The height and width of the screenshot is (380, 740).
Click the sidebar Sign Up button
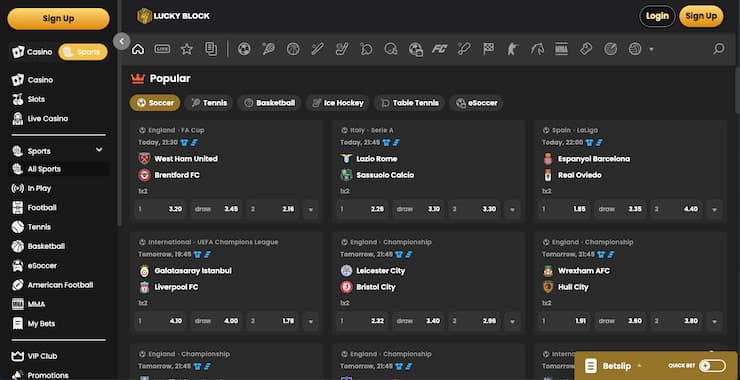pyautogui.click(x=59, y=19)
